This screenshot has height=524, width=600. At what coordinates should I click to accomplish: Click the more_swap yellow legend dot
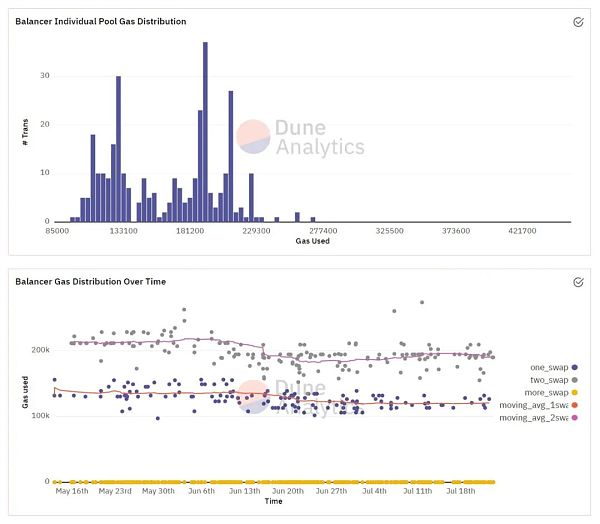point(574,392)
